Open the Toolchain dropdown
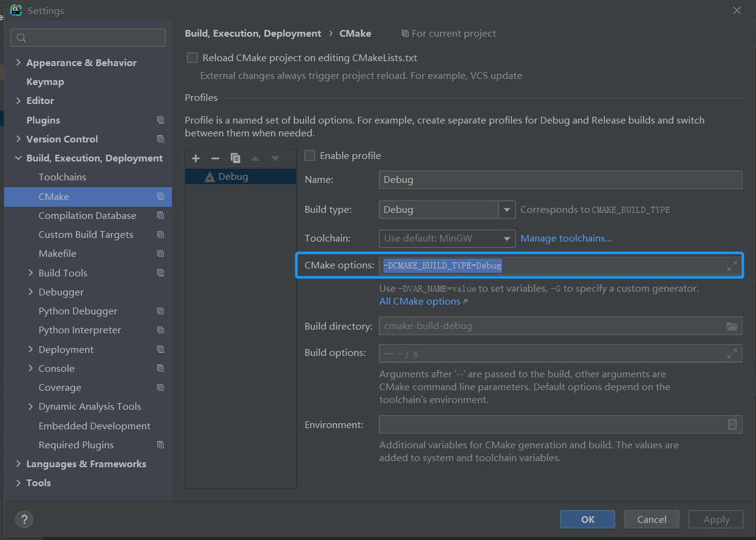The width and height of the screenshot is (756, 540). pyautogui.click(x=506, y=239)
